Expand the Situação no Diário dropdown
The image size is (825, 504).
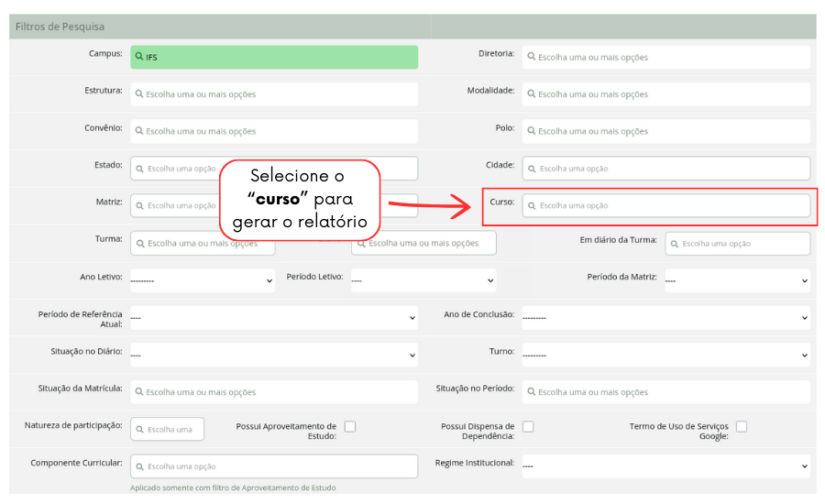click(273, 355)
